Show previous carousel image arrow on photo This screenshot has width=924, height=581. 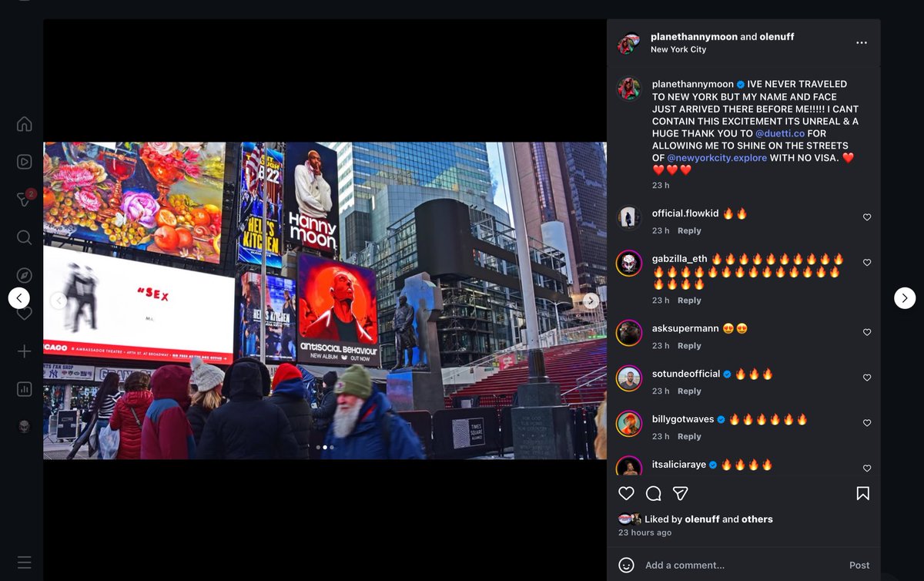pos(59,301)
